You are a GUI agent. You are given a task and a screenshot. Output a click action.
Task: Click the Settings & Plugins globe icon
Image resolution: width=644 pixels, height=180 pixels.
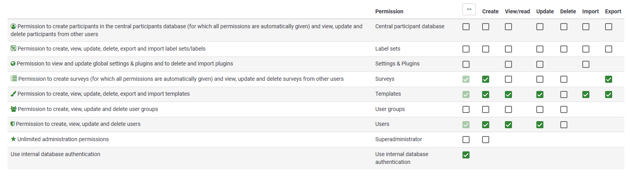[x=13, y=64]
